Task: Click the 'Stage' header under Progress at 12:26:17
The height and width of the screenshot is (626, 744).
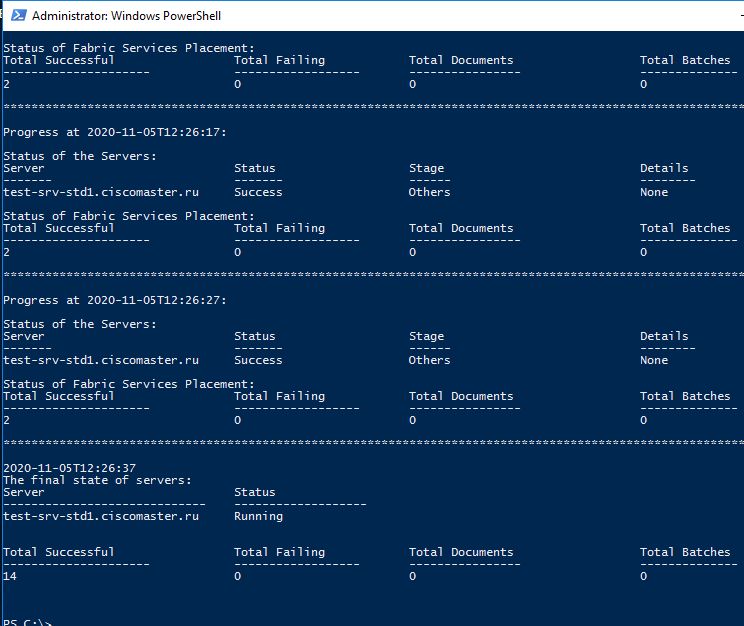Action: point(427,168)
